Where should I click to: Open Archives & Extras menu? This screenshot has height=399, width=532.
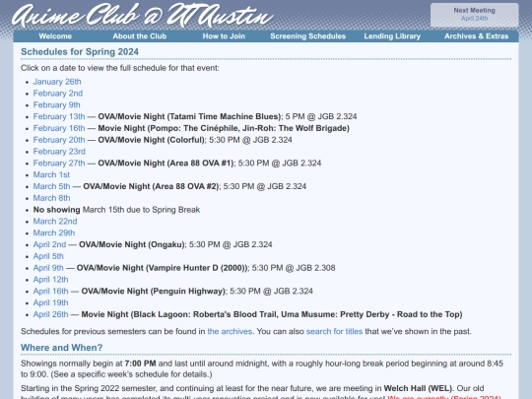coord(477,36)
